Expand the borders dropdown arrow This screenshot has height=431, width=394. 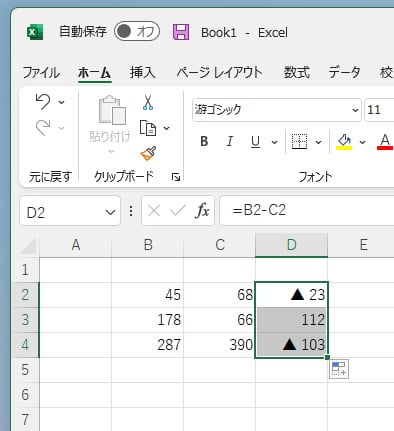[x=318, y=142]
